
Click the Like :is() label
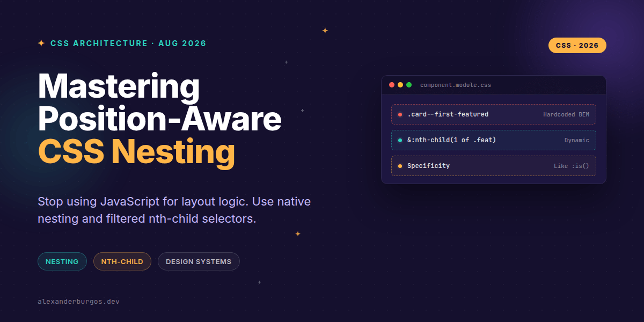(572, 166)
